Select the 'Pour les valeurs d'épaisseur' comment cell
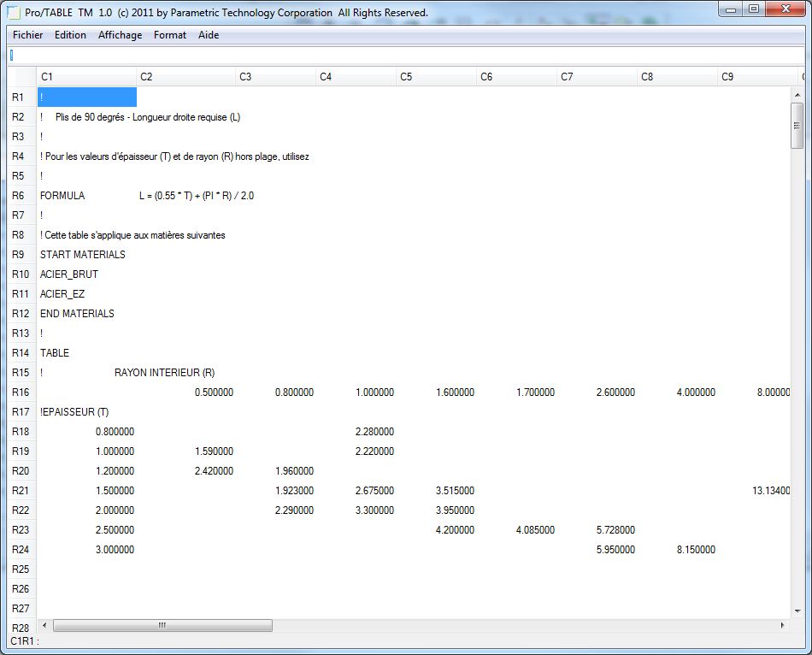The image size is (812, 655). pos(174,156)
